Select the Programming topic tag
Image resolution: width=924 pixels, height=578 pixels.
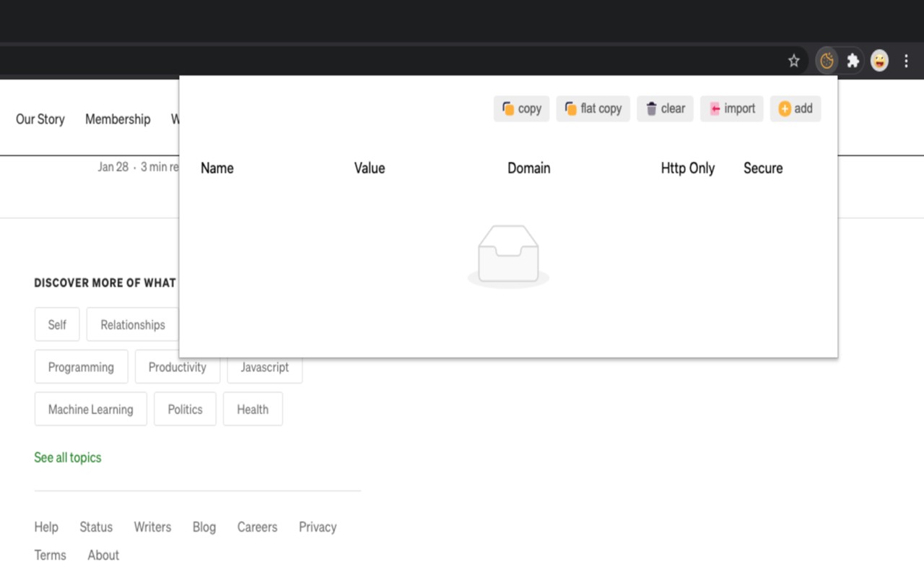pos(81,367)
